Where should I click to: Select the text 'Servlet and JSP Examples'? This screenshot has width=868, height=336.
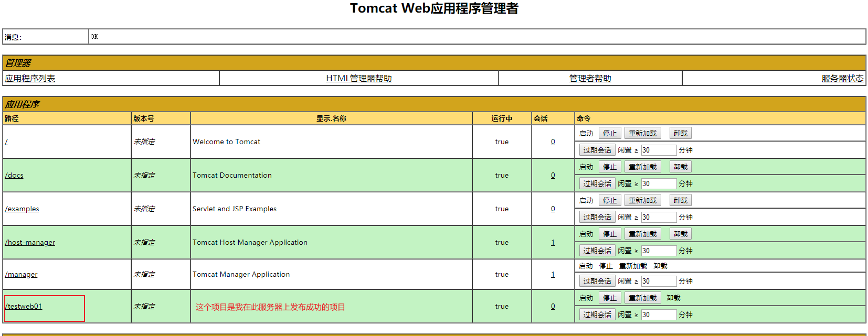(235, 209)
